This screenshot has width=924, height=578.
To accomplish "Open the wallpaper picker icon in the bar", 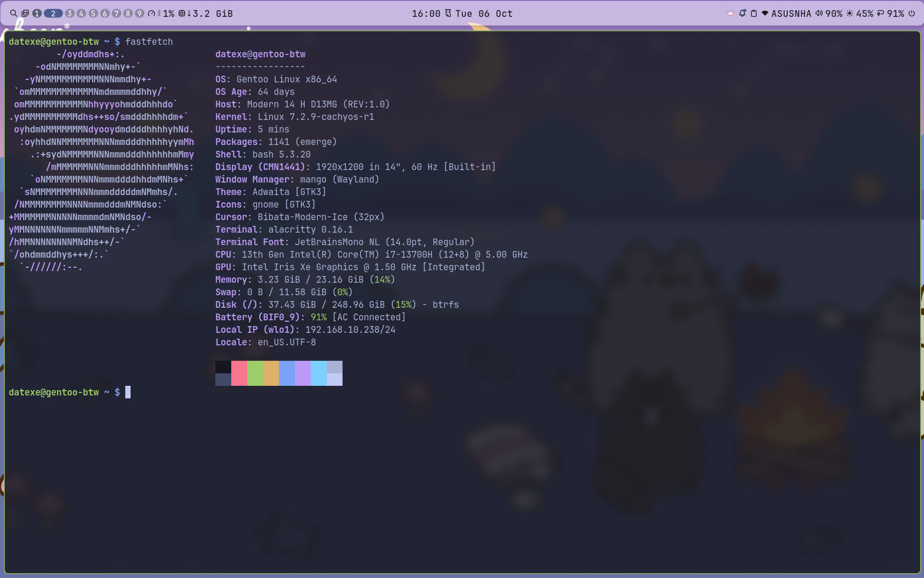I will pyautogui.click(x=25, y=13).
